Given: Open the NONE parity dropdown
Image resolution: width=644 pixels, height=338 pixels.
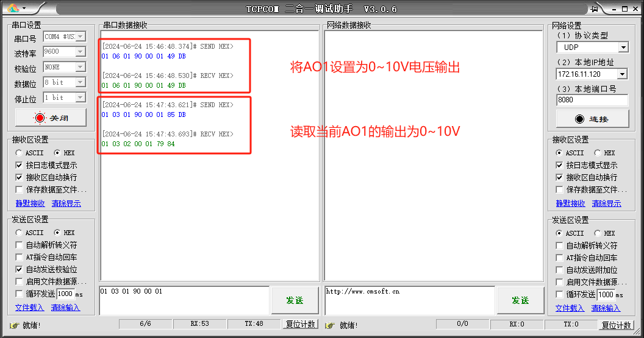Looking at the screenshot, I should pos(80,67).
